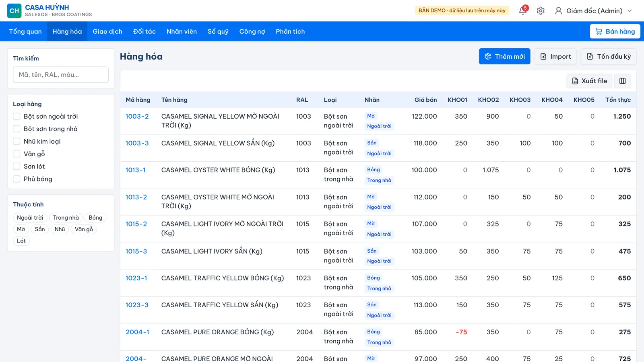The image size is (644, 362).
Task: Open the Tổng quan tab
Action: (x=25, y=31)
